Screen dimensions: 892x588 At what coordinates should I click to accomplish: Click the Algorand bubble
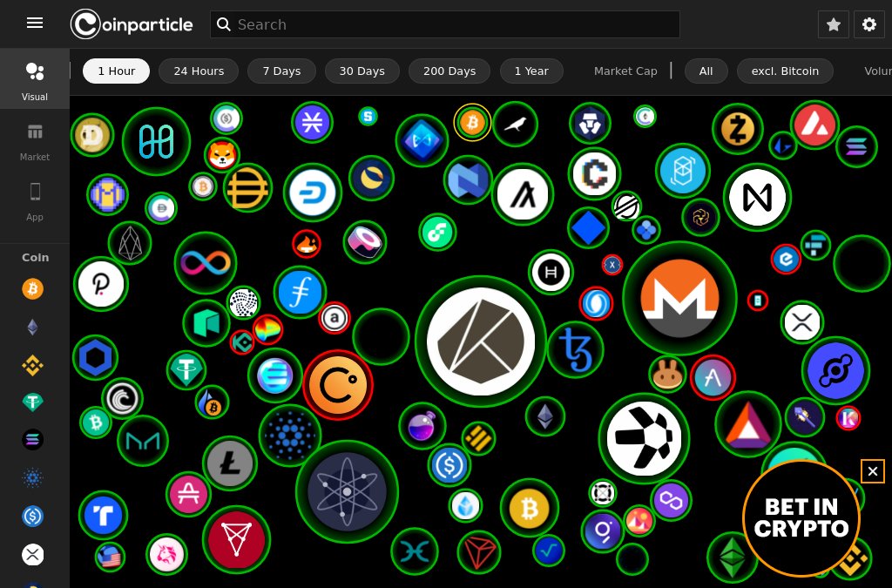(523, 194)
